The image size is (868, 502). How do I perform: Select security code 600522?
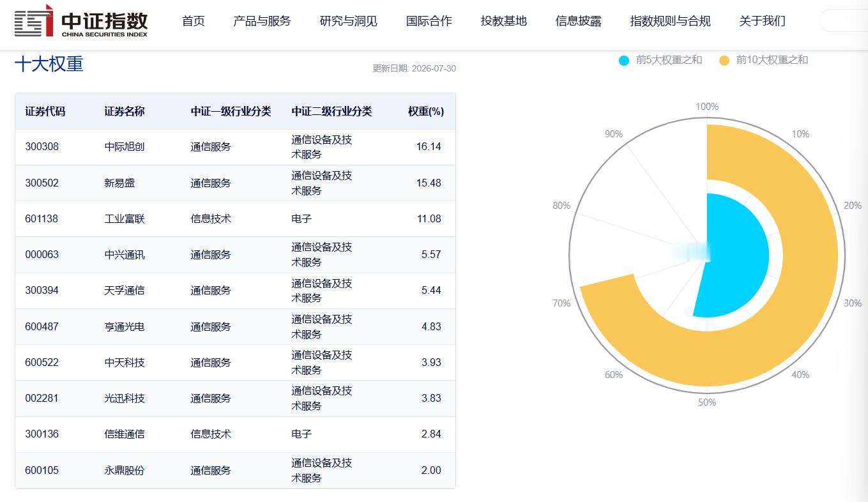[x=42, y=362]
